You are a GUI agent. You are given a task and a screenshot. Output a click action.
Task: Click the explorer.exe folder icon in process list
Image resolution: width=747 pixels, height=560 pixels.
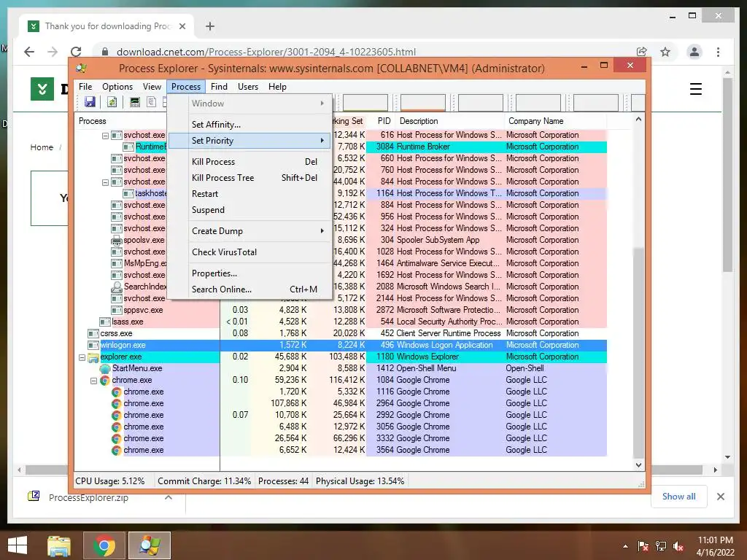coord(93,357)
